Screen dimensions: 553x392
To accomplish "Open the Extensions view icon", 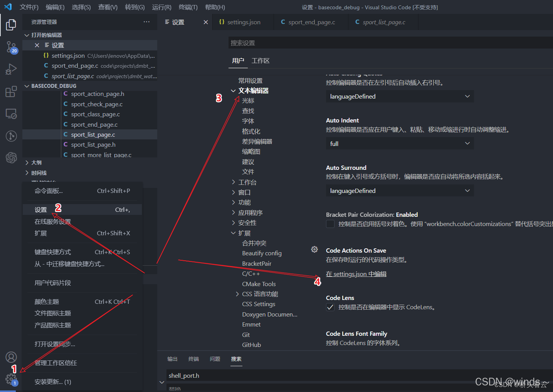I will point(11,92).
